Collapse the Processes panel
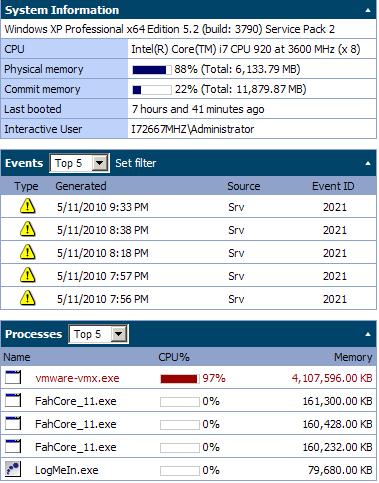Image resolution: width=379 pixels, height=483 pixels. [x=368, y=334]
